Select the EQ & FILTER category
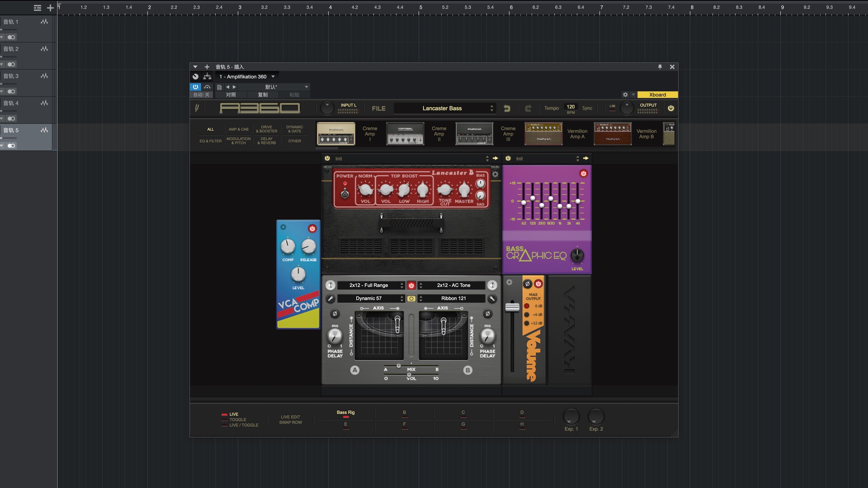The height and width of the screenshot is (488, 868). point(211,141)
